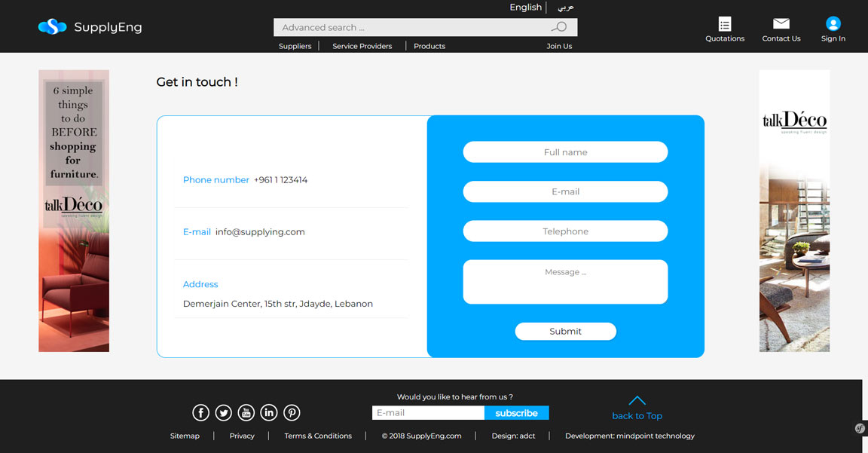Click into the Message text area

565,282
